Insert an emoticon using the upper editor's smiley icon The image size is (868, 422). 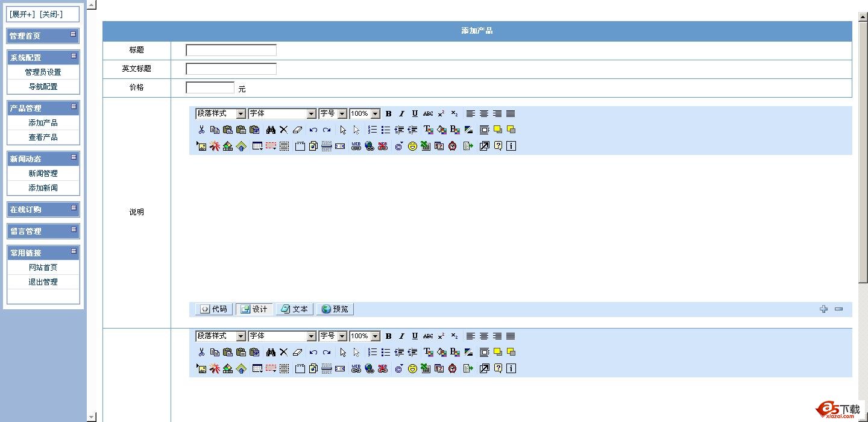tap(412, 146)
